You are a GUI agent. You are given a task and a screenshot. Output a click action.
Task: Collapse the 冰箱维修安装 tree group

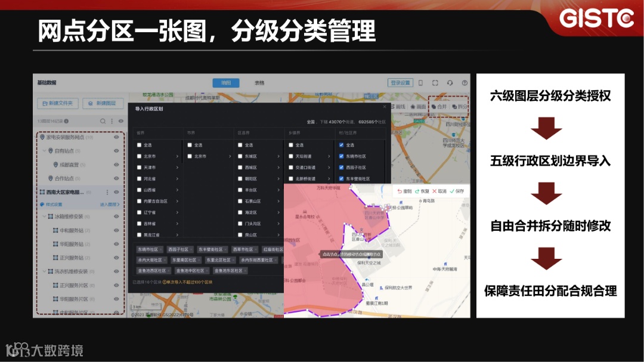(x=44, y=216)
